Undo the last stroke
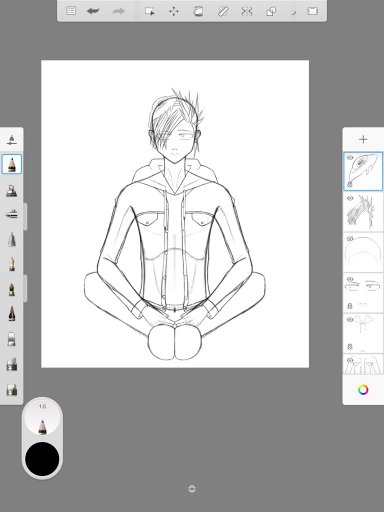384x512 pixels. click(93, 11)
